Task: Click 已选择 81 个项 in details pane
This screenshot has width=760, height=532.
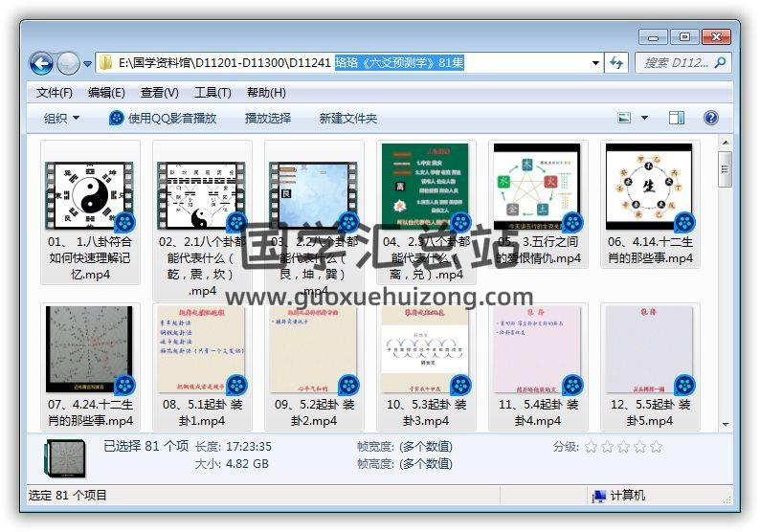Action: (145, 446)
